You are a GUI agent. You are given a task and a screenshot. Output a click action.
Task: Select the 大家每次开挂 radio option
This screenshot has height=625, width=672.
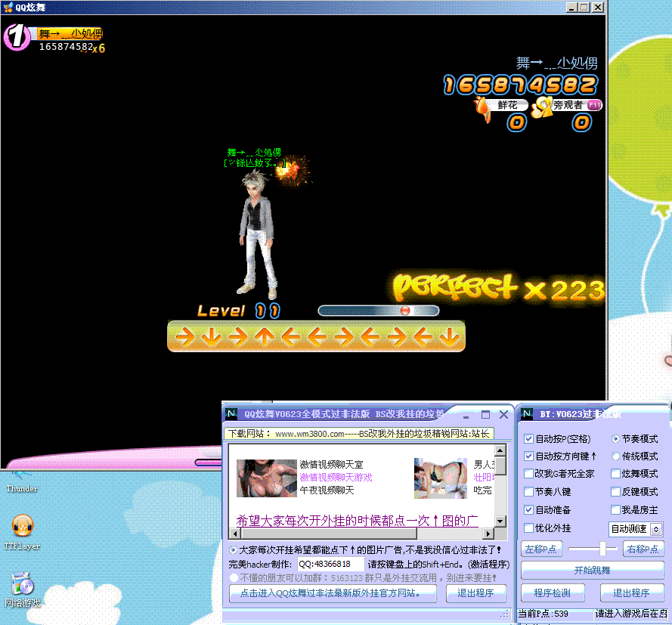pyautogui.click(x=233, y=549)
